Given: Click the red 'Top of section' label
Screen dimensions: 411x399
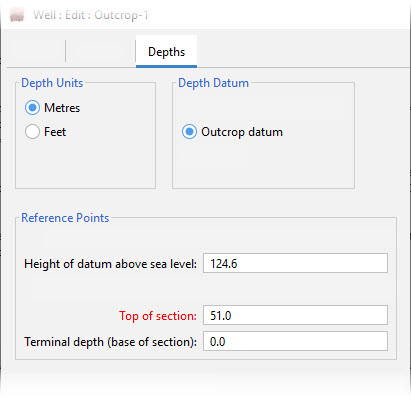Looking at the screenshot, I should pos(158,316).
